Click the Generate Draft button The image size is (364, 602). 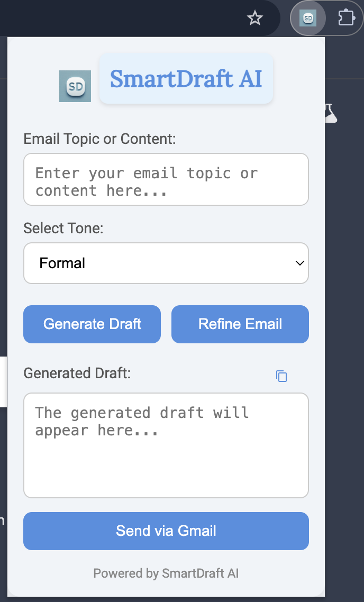[92, 324]
